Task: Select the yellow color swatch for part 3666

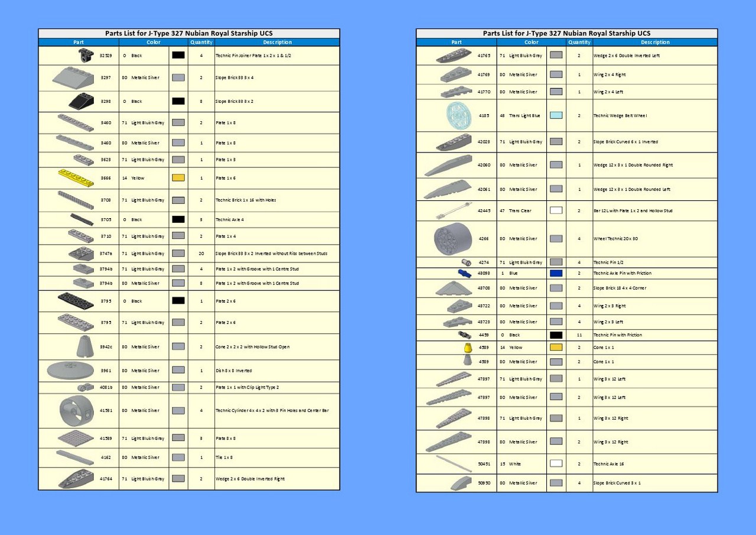Action: point(178,178)
